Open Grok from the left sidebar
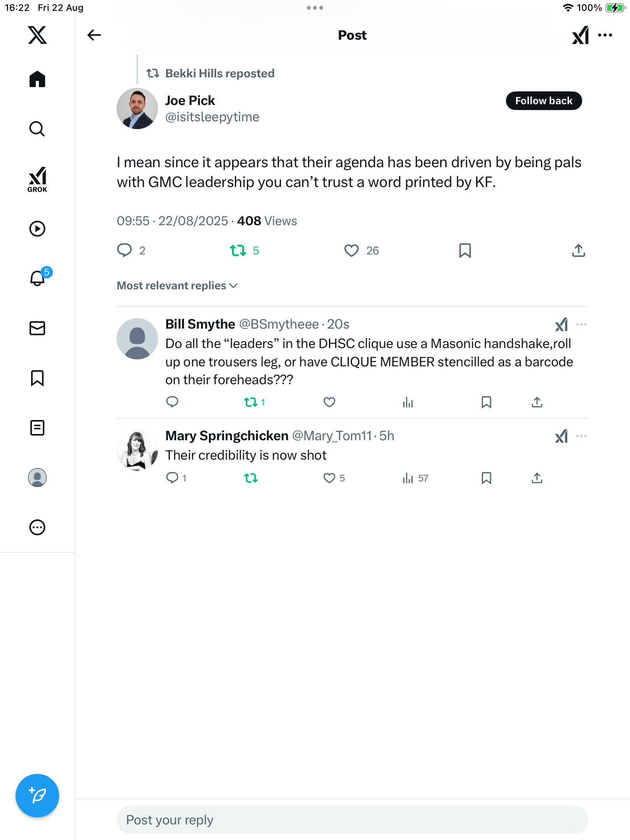The height and width of the screenshot is (840, 630). coord(37,179)
